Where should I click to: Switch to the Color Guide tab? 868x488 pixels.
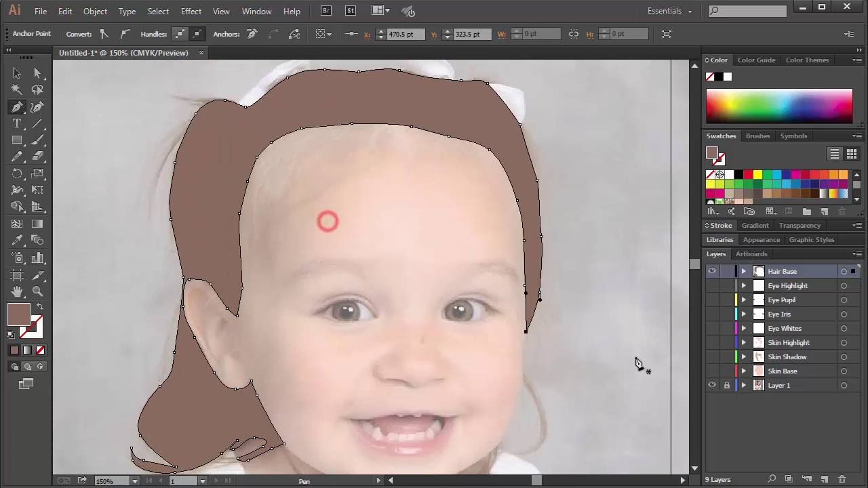(x=756, y=60)
